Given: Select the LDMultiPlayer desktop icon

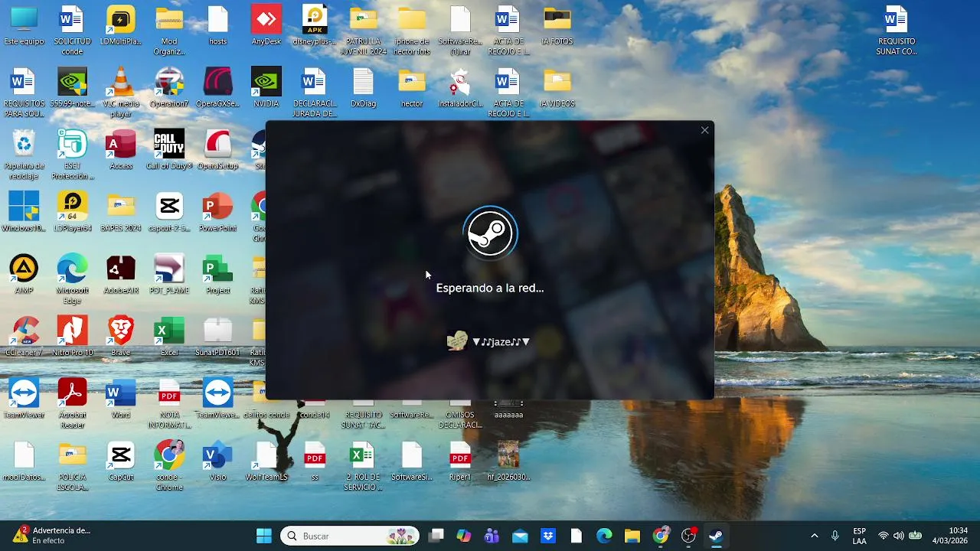Looking at the screenshot, I should click(x=121, y=27).
